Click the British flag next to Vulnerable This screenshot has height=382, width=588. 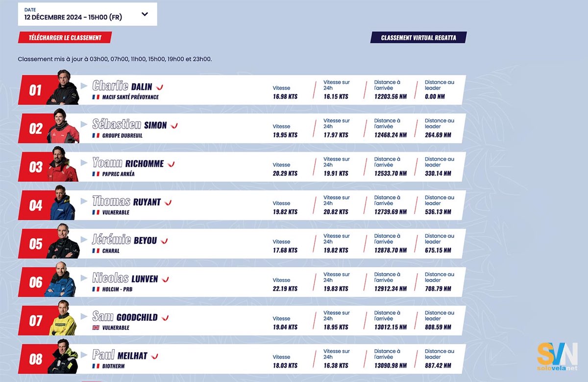click(x=96, y=328)
